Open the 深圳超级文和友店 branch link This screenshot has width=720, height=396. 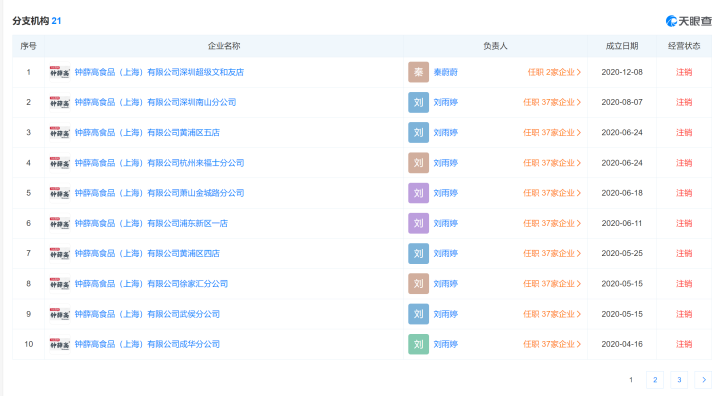(x=159, y=72)
